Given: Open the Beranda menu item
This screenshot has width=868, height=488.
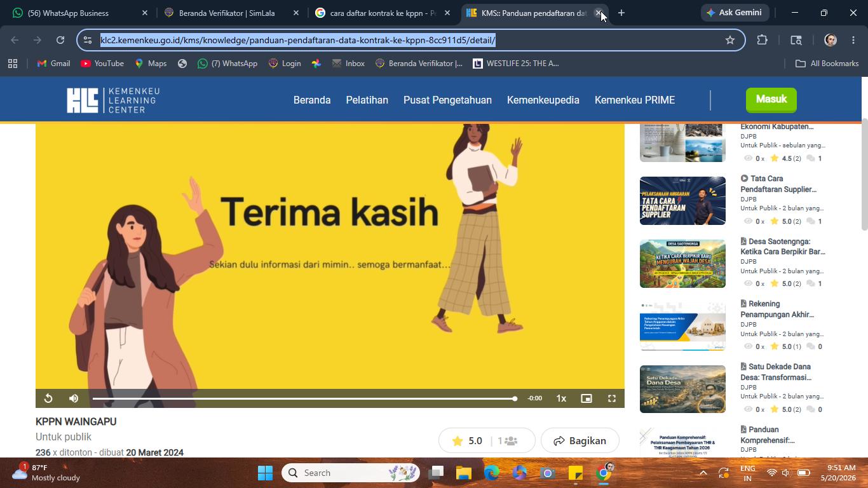Looking at the screenshot, I should click(x=312, y=100).
